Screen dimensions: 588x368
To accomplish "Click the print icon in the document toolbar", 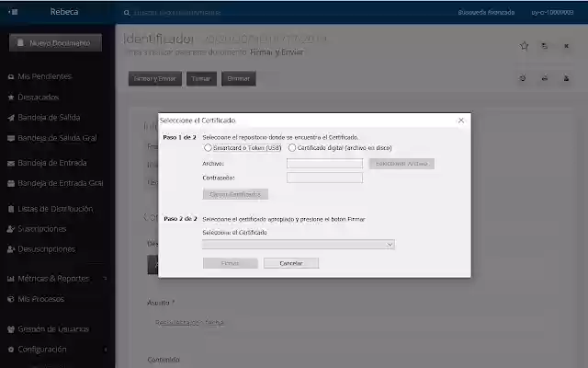I will [545, 78].
